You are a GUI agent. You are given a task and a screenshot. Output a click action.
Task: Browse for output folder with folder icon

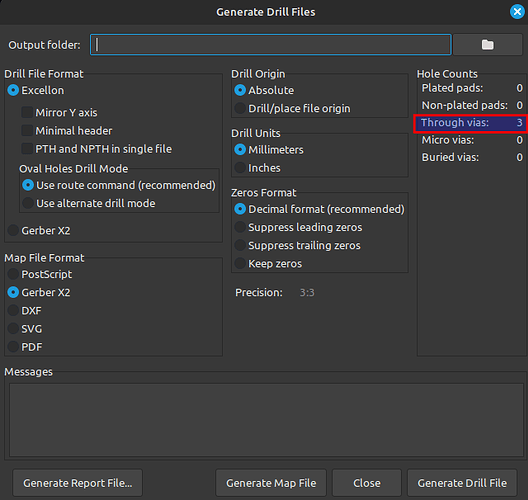pos(488,44)
